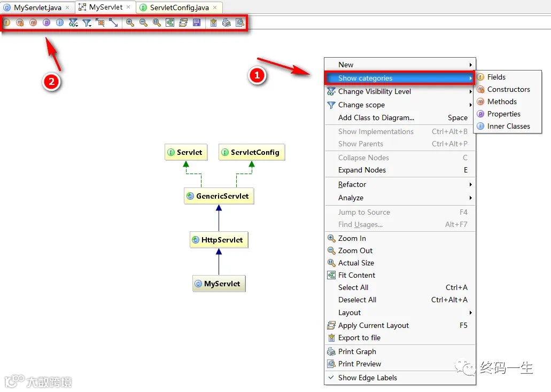Click Export to file toolbar icon
This screenshot has height=392, width=551.
[x=213, y=23]
